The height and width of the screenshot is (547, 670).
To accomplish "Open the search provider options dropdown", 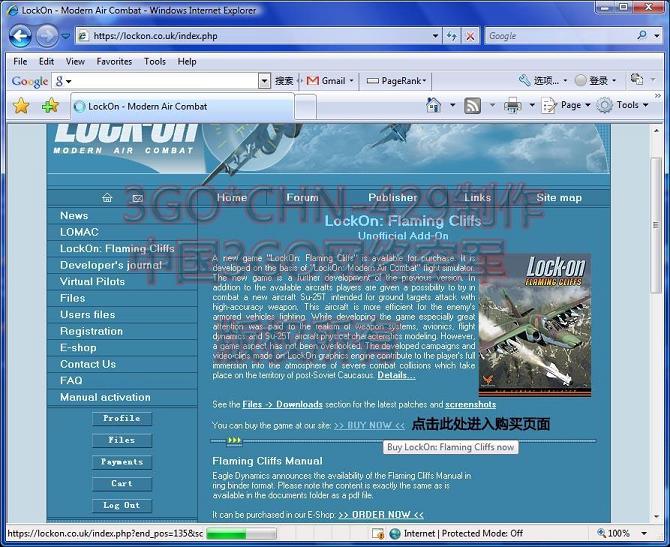I will [657, 36].
